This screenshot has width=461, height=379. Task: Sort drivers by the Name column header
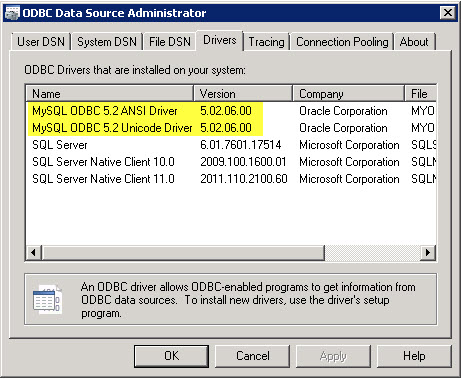110,94
